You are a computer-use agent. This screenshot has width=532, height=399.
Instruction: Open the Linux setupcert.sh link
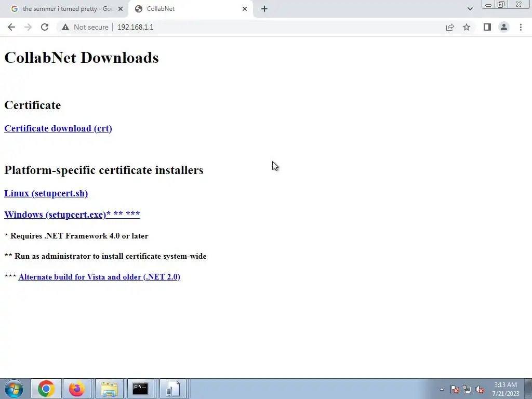46,193
